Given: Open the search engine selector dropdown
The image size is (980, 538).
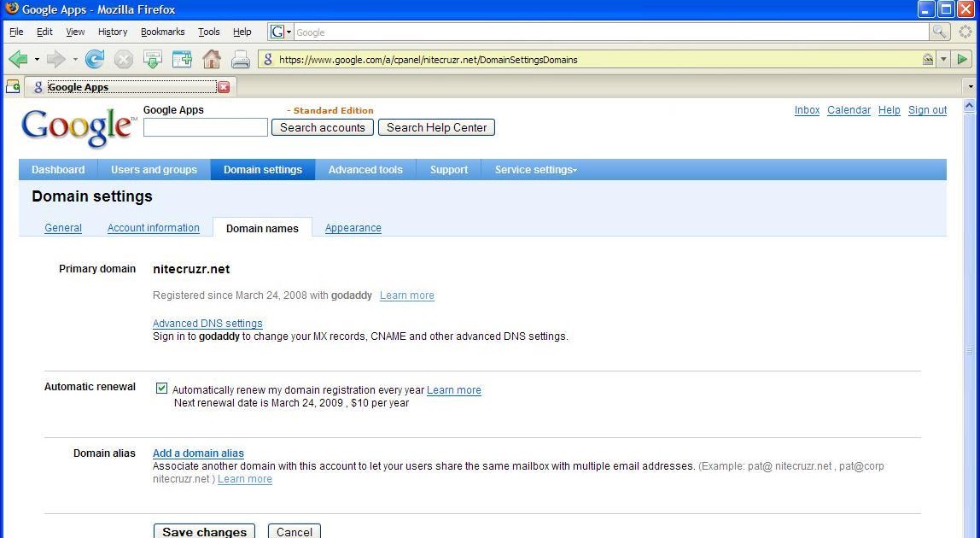Looking at the screenshot, I should point(289,32).
